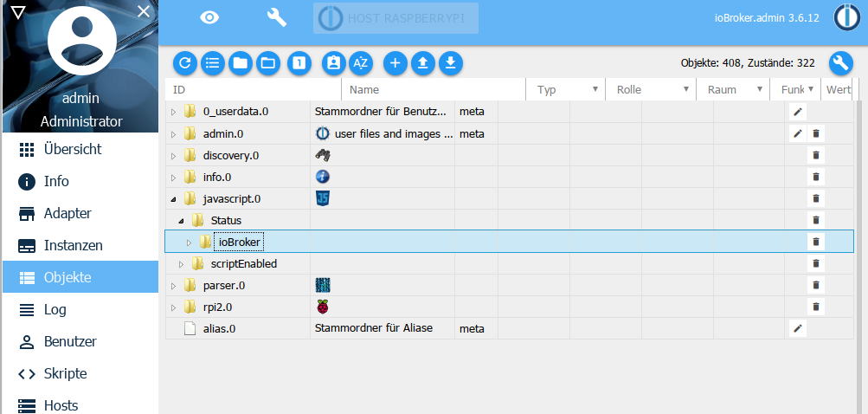The image size is (868, 414).
Task: Expand all folders with outlined folder icon
Action: 268,63
